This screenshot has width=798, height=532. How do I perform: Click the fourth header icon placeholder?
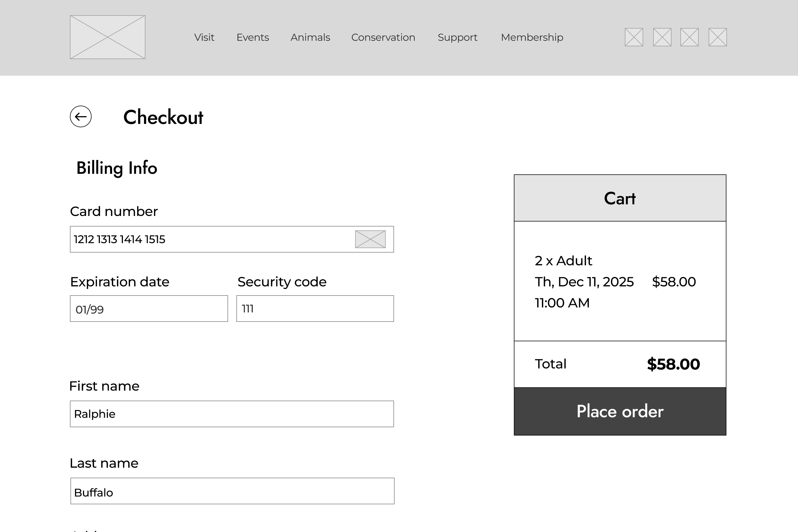point(718,37)
